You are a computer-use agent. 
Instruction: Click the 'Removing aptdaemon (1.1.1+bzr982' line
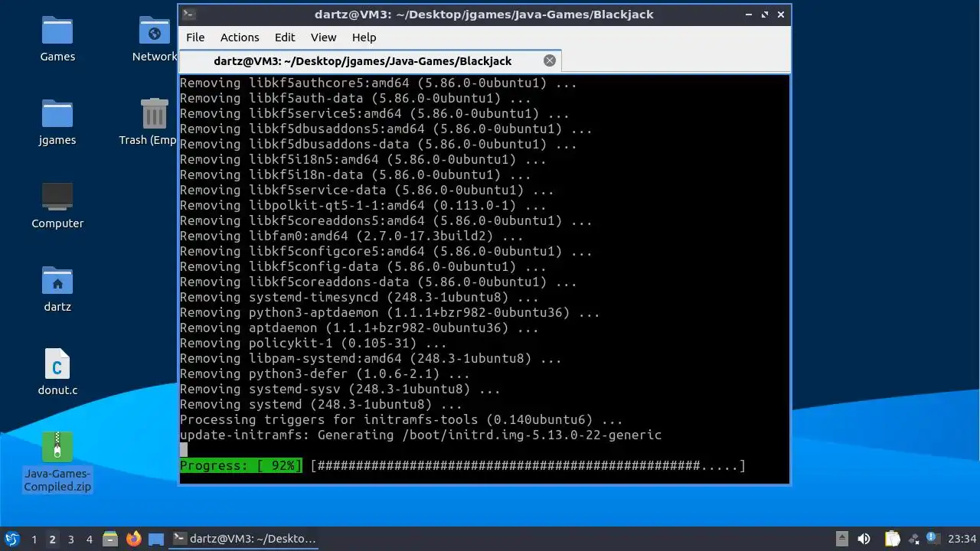click(x=359, y=328)
